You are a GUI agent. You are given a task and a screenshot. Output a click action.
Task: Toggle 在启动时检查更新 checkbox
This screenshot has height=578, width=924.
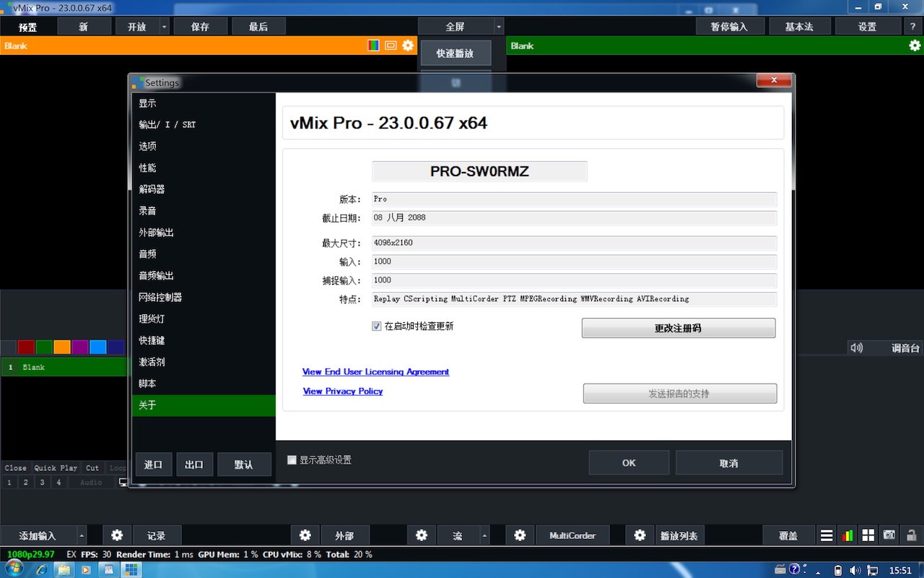tap(376, 327)
